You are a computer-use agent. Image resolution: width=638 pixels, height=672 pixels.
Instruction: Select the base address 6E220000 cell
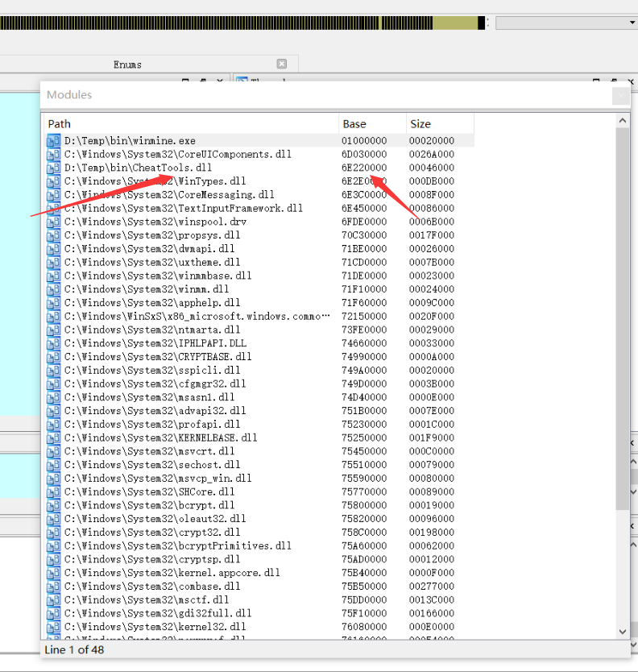364,168
